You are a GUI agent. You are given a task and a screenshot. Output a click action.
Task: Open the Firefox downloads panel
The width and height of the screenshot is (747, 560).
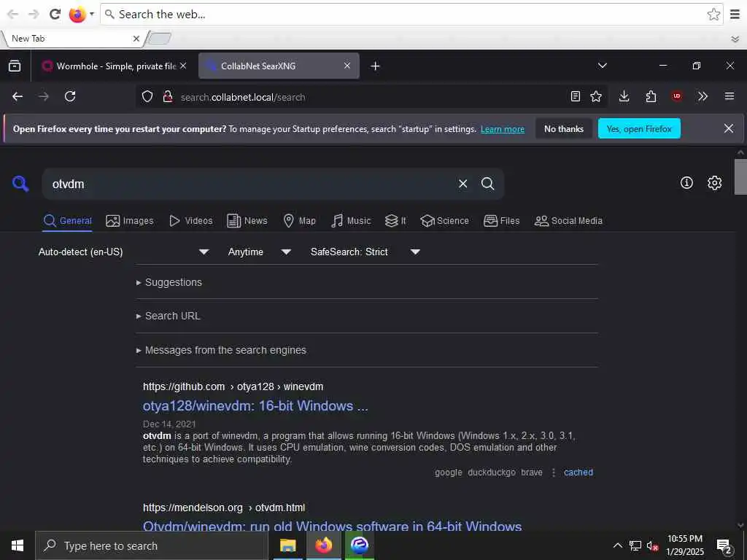(x=624, y=97)
